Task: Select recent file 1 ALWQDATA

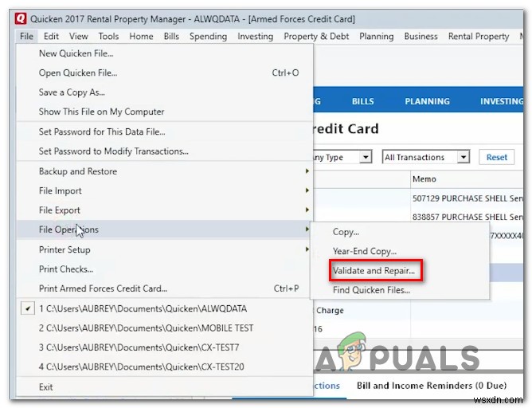Action: pyautogui.click(x=165, y=308)
